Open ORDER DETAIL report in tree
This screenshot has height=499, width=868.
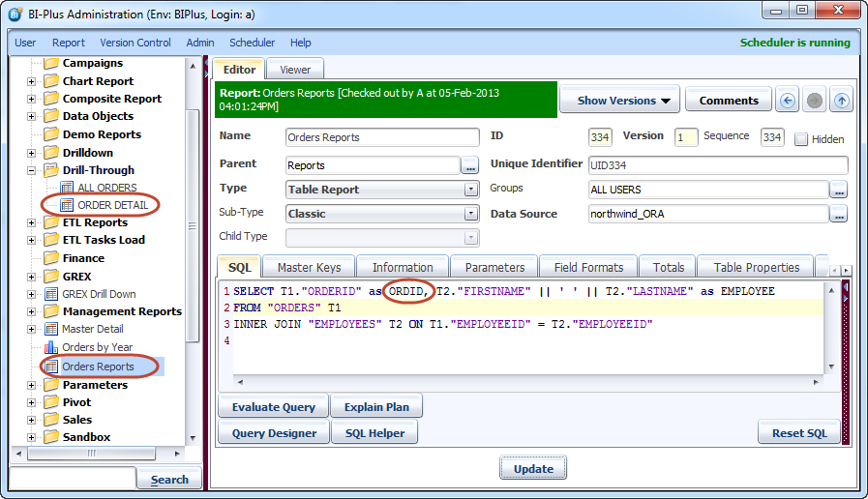click(112, 205)
